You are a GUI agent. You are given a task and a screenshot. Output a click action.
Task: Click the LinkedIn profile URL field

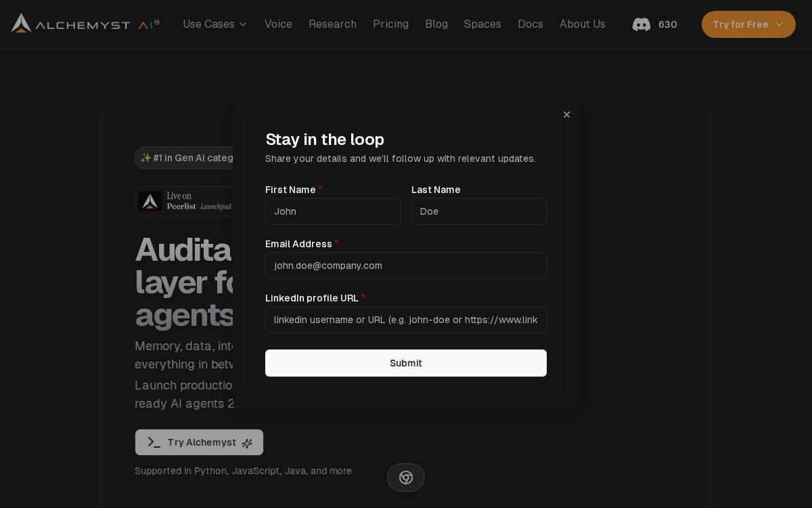point(406,320)
